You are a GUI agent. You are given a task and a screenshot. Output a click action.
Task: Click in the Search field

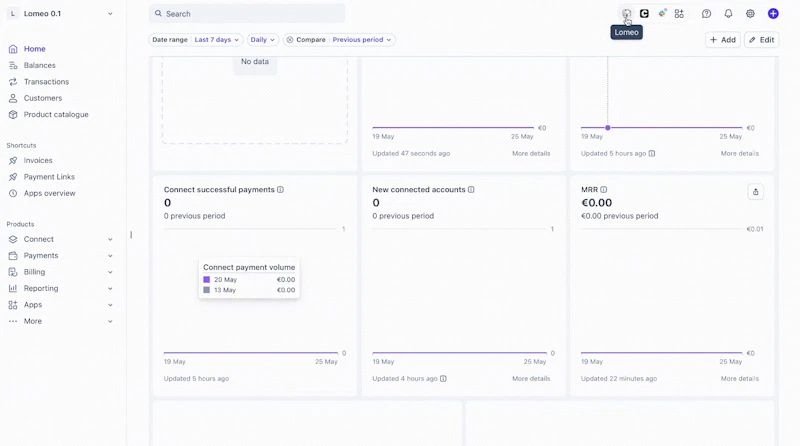[x=247, y=14]
